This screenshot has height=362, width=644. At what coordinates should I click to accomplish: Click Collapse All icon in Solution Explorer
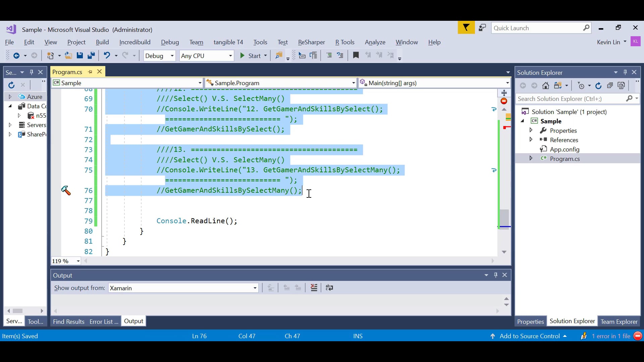[x=610, y=86]
